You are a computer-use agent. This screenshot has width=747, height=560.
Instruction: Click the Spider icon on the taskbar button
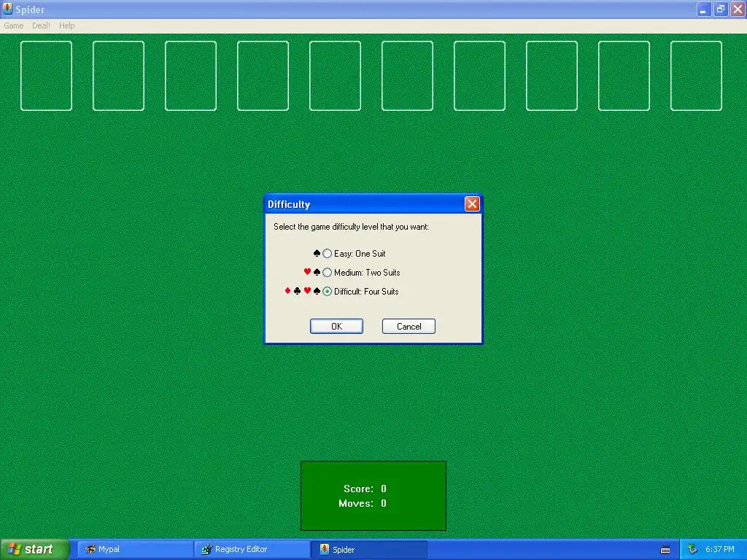click(325, 549)
